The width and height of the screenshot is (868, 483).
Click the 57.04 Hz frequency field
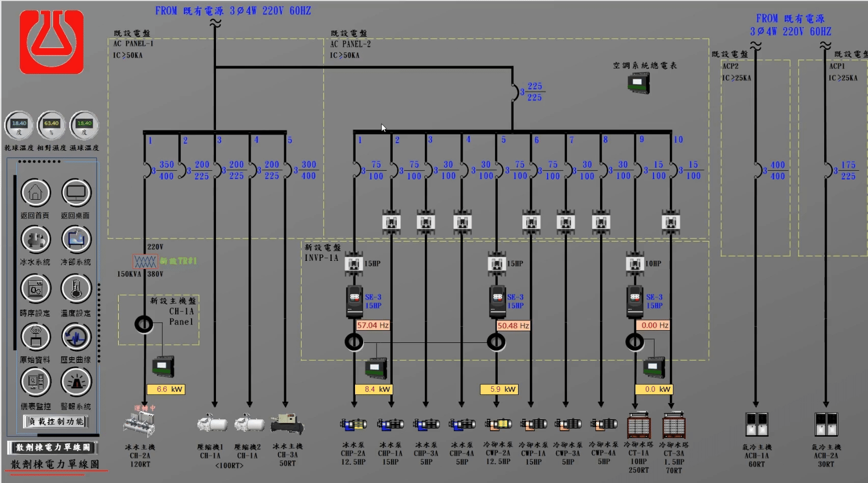coord(373,325)
